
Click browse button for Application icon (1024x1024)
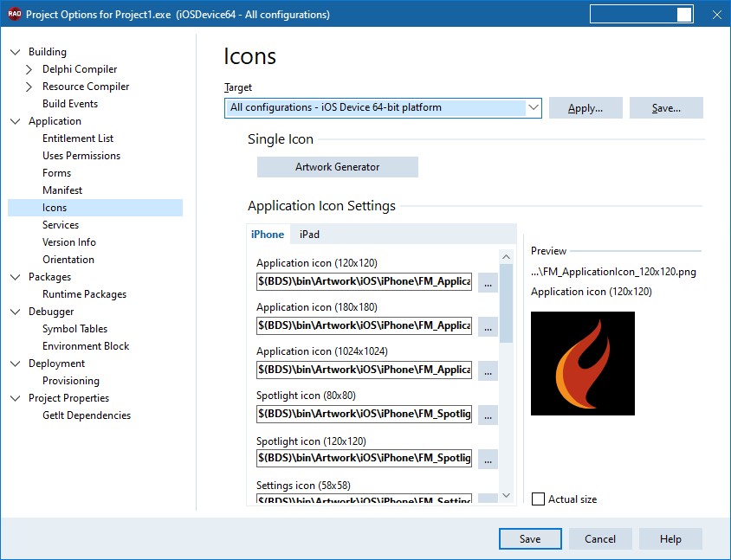pyautogui.click(x=488, y=370)
